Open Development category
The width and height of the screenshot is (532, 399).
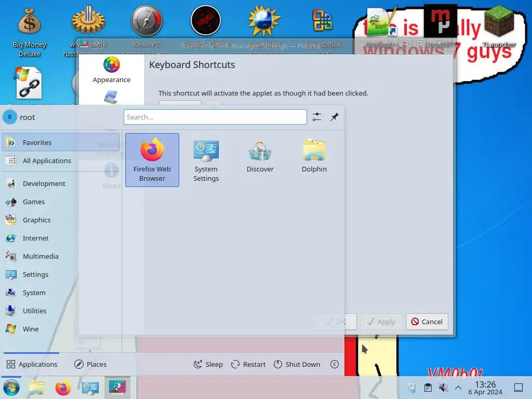pyautogui.click(x=61, y=183)
